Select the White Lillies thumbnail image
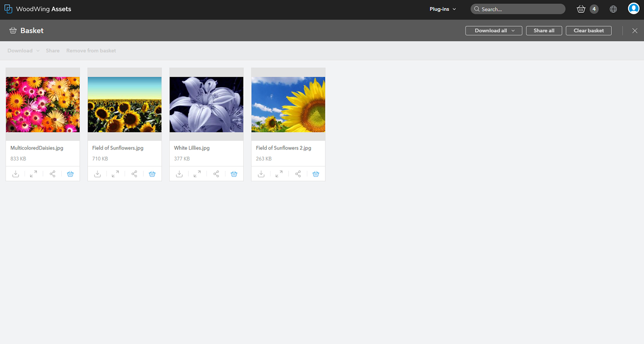This screenshot has height=344, width=644. coord(207,104)
